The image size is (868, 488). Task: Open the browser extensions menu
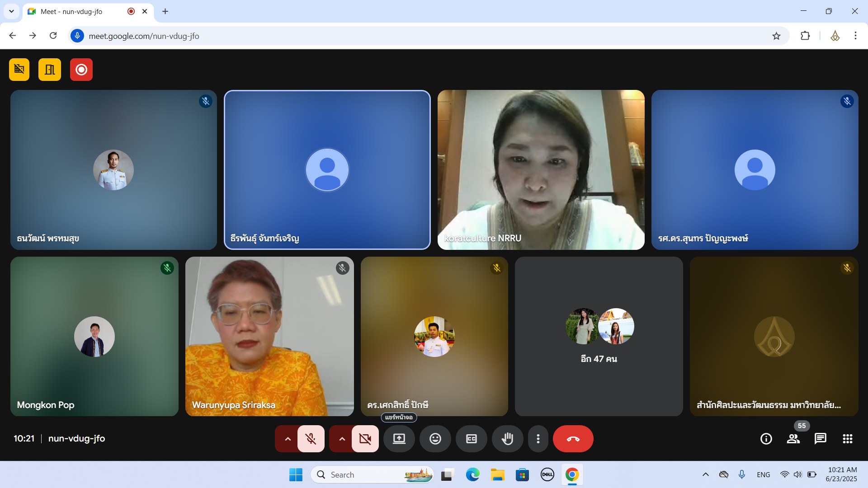pyautogui.click(x=805, y=36)
